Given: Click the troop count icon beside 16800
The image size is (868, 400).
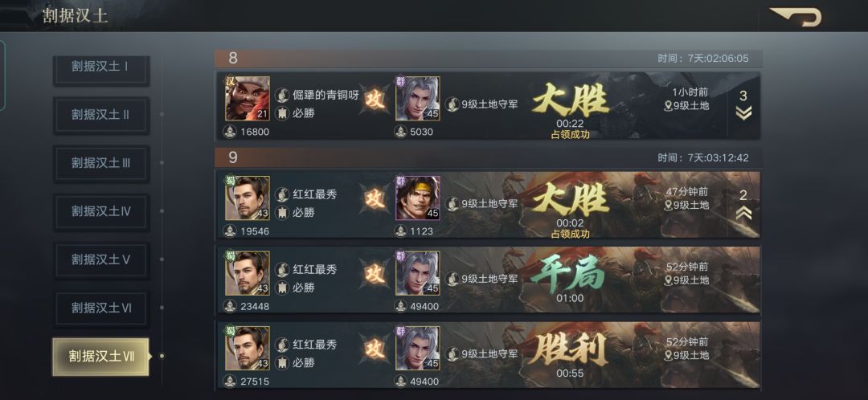Looking at the screenshot, I should [x=230, y=132].
